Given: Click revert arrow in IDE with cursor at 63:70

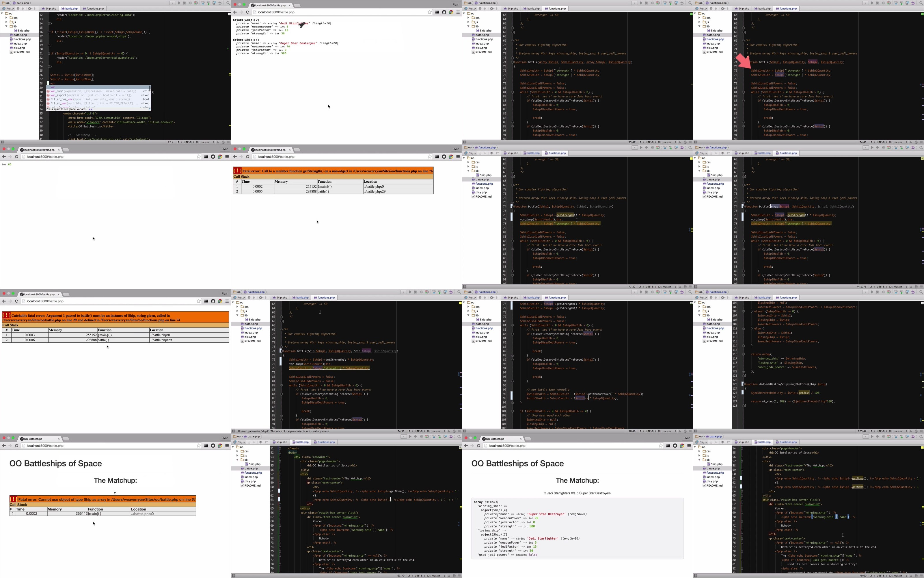Looking at the screenshot, I should pyautogui.click(x=451, y=437).
